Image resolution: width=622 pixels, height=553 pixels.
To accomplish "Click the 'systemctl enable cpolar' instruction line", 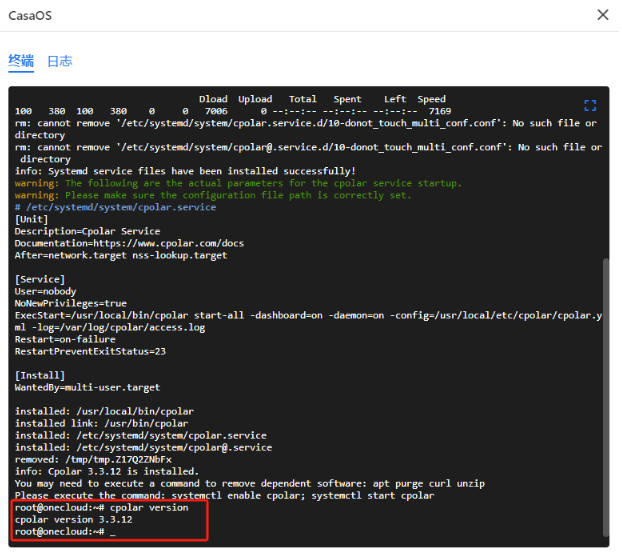I will point(225,495).
